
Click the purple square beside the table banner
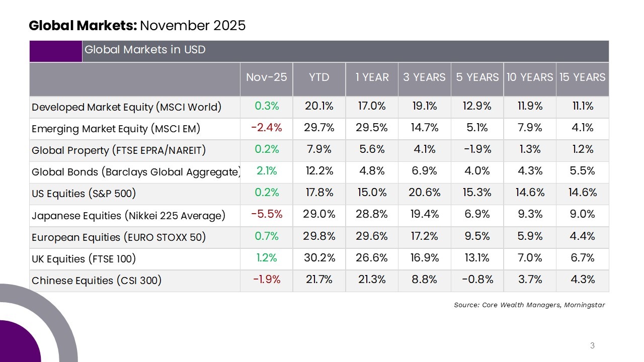[56, 51]
